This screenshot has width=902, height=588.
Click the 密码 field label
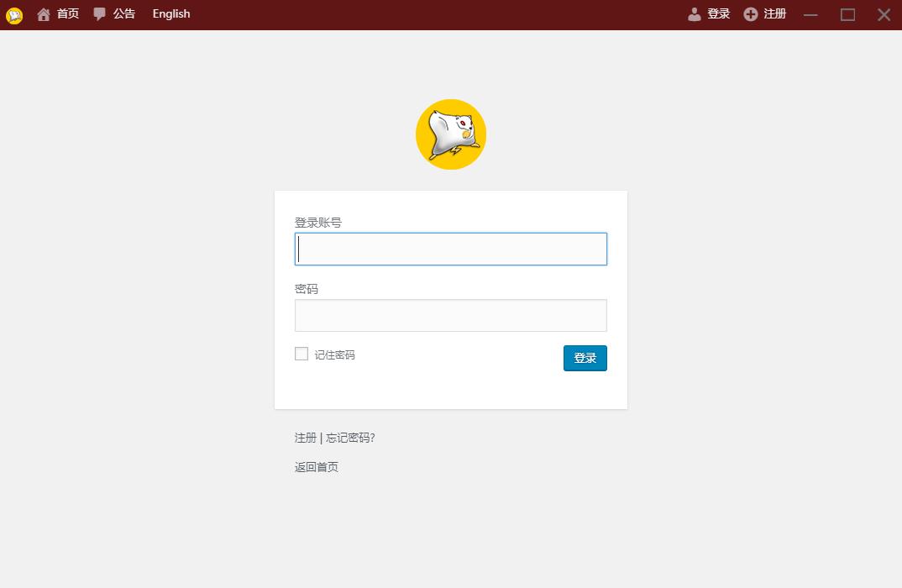tap(307, 289)
